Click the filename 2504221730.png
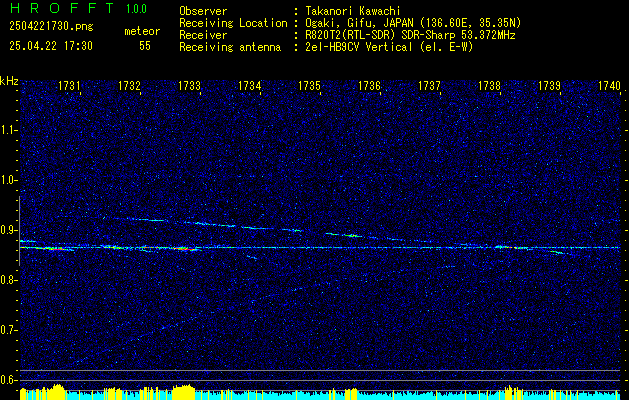This screenshot has height=400, width=629. [51, 27]
